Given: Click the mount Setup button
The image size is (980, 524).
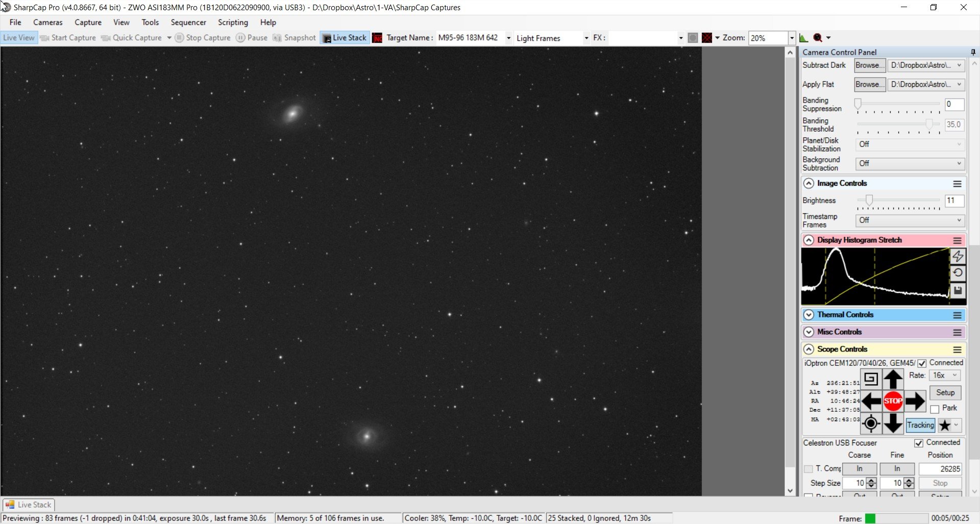Looking at the screenshot, I should click(x=945, y=393).
